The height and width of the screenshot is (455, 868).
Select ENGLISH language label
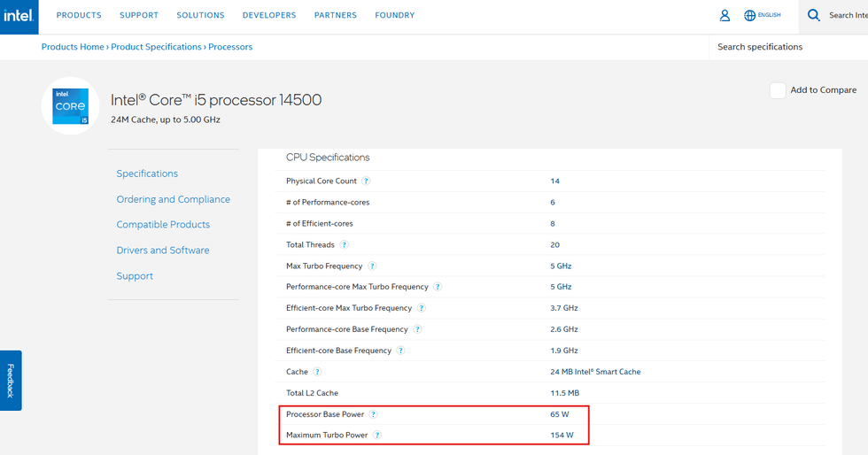[770, 15]
